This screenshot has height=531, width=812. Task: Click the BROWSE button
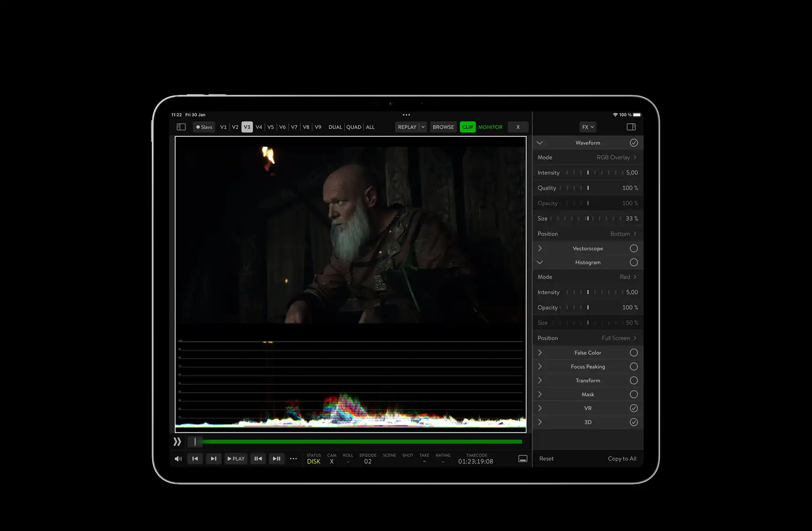443,127
